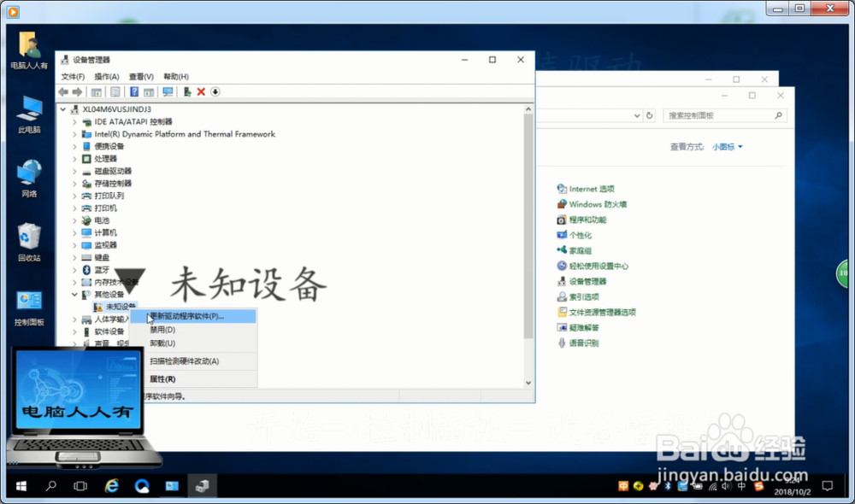Image resolution: width=855 pixels, height=504 pixels.
Task: Open Internet Explorer from the taskbar
Action: pyautogui.click(x=112, y=486)
